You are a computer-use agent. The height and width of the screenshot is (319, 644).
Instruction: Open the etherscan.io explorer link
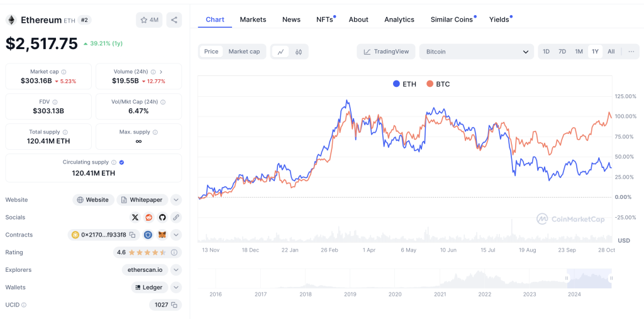(145, 270)
